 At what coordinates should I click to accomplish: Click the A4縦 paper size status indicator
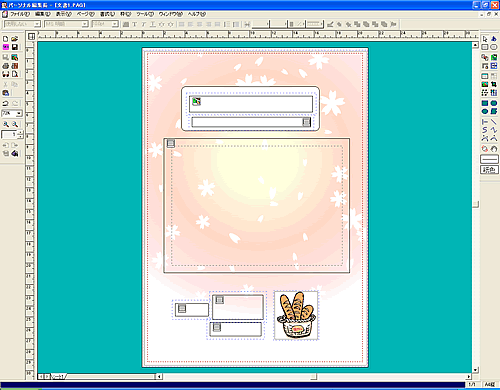coord(490,384)
